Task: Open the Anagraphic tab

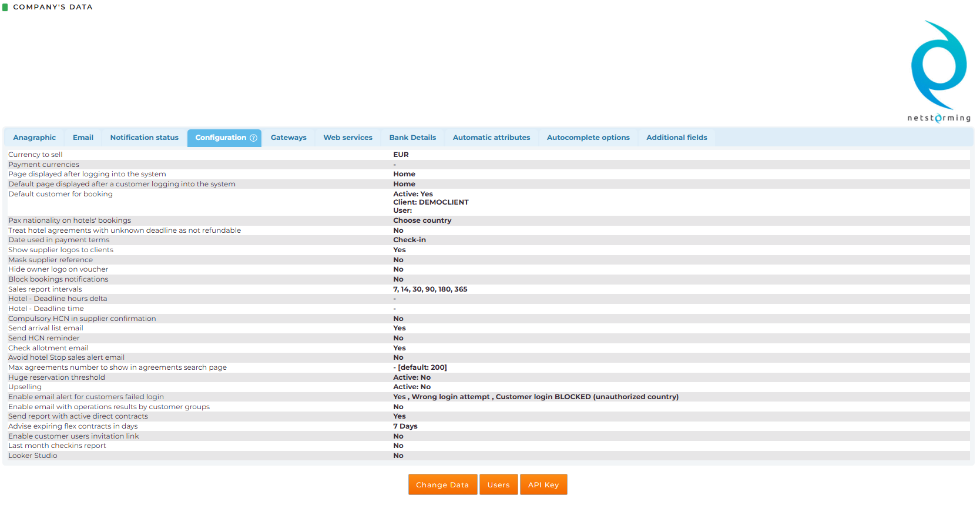Action: 35,138
